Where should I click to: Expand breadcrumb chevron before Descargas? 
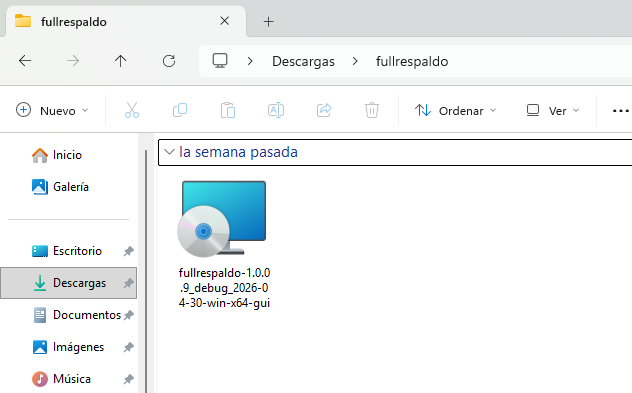pyautogui.click(x=250, y=61)
